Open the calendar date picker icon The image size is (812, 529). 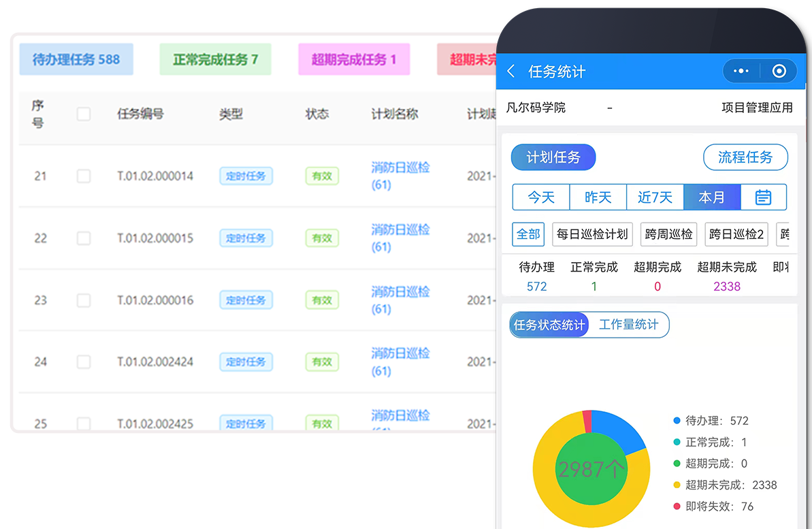(764, 197)
